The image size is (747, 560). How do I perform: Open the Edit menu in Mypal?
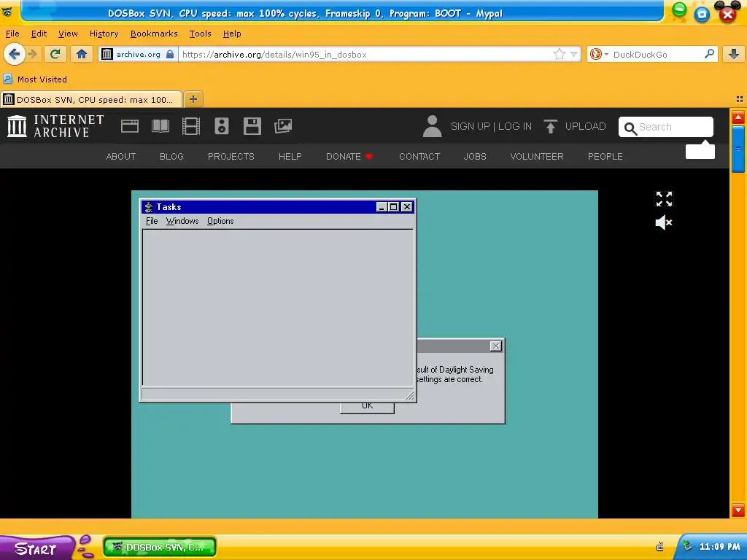[x=39, y=34]
